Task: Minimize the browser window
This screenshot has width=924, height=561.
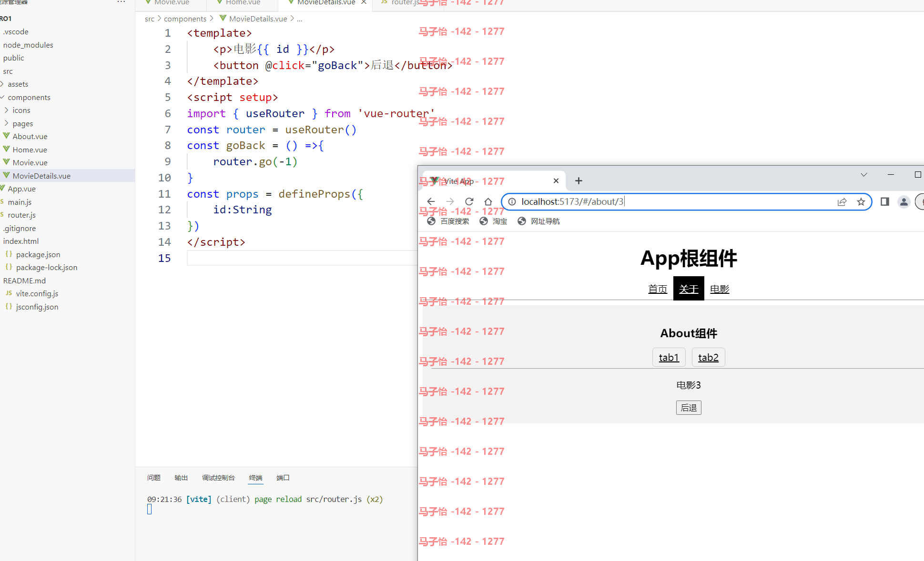Action: click(891, 175)
